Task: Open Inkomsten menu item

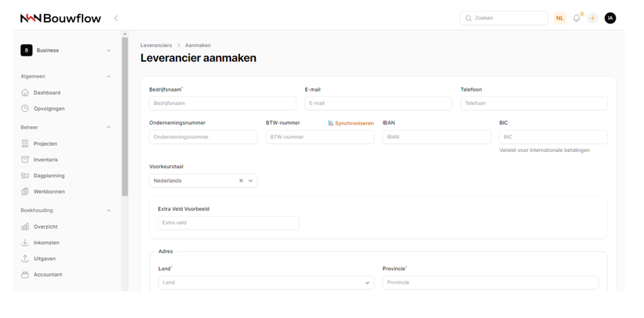Action: click(x=46, y=243)
